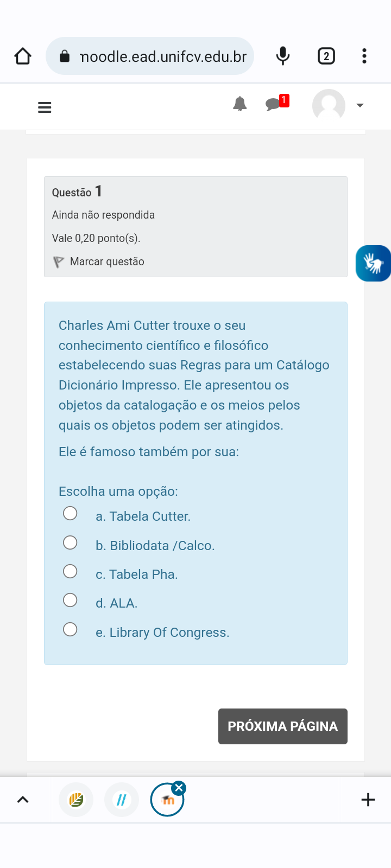
Task: Select option a. Tabela Cutter
Action: (70, 513)
